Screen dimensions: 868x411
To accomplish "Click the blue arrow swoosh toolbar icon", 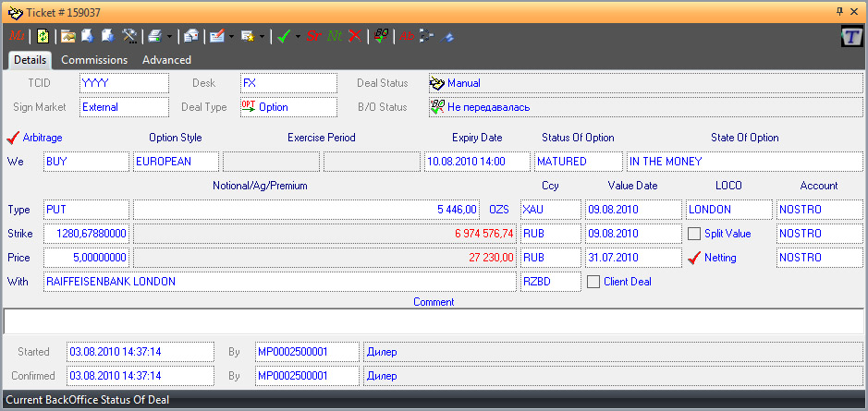I will coord(446,37).
